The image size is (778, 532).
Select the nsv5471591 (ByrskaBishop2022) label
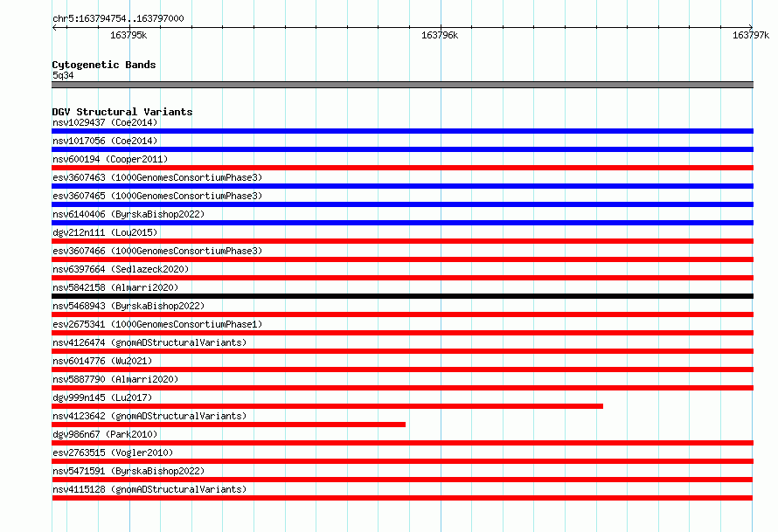pos(129,471)
